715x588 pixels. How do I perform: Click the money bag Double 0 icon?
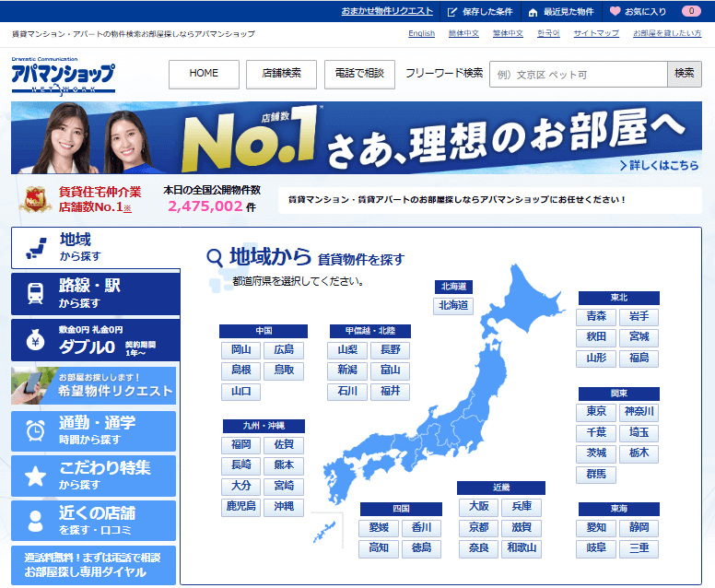(35, 341)
